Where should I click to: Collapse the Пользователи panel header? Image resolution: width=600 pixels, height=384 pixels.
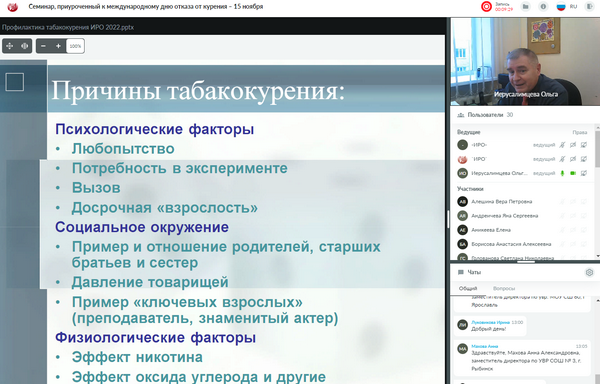coord(523,115)
